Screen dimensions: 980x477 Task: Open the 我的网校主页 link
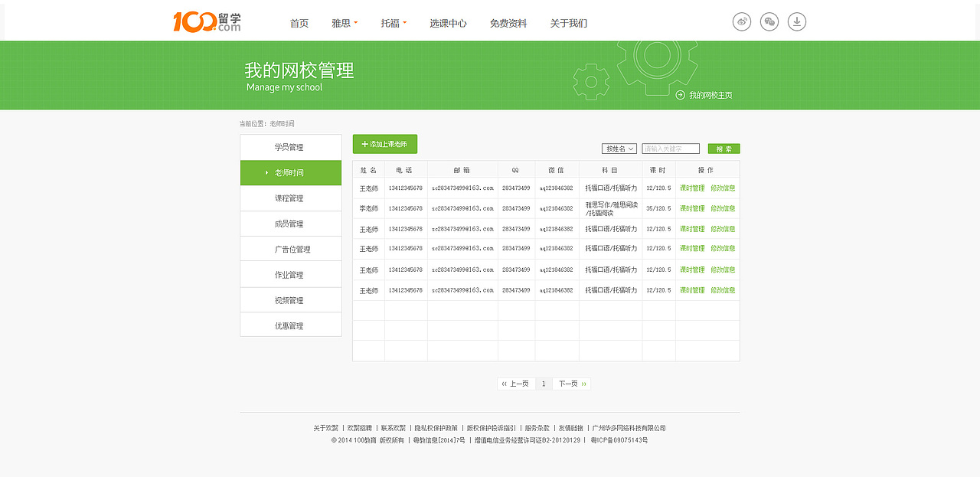pos(704,95)
